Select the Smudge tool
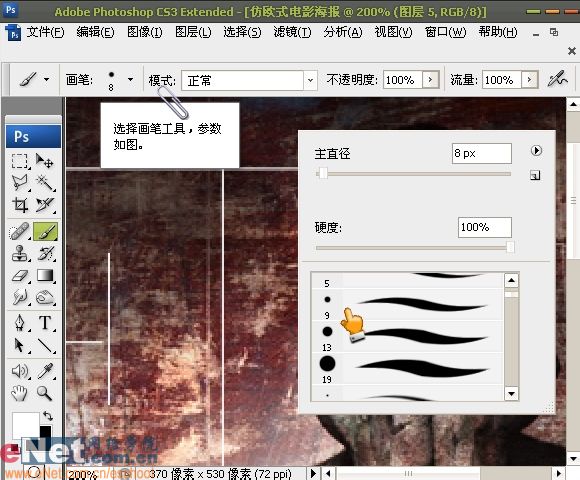This screenshot has width=580, height=480. (x=20, y=297)
